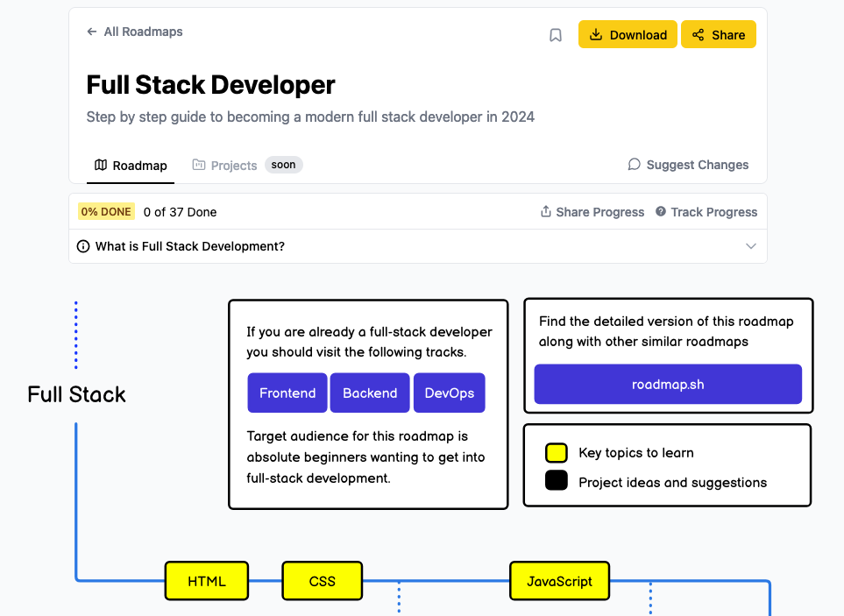
Task: Select the JavaScript roadmap node
Action: [559, 581]
